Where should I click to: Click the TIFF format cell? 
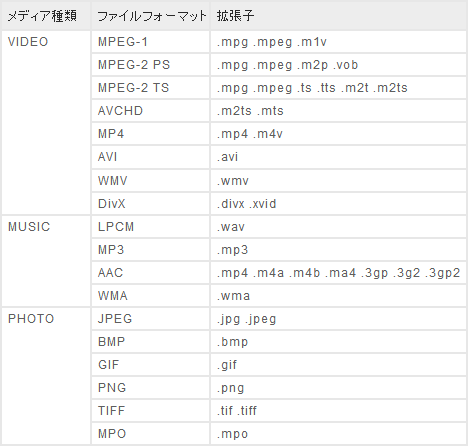pyautogui.click(x=151, y=411)
